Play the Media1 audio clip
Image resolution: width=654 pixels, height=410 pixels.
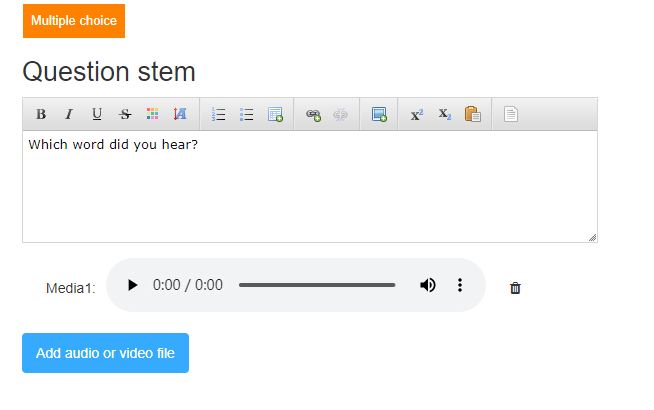(133, 285)
